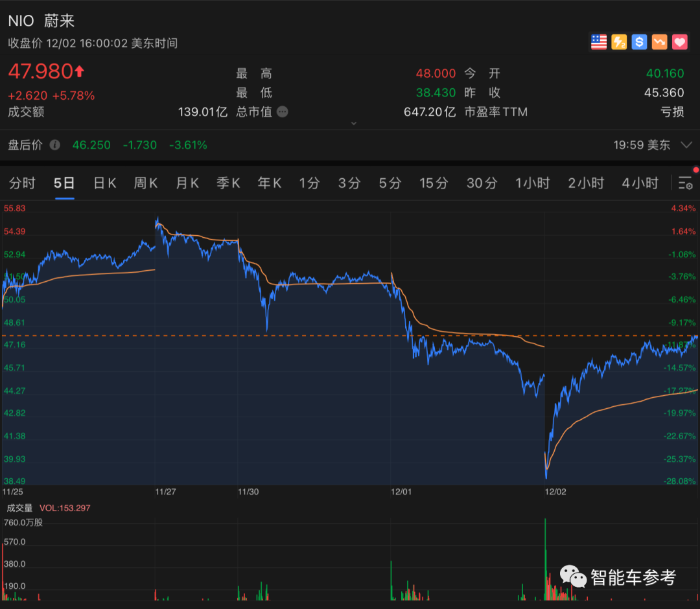The height and width of the screenshot is (609, 700).
Task: Open the 4小时 interval tab
Action: [640, 183]
